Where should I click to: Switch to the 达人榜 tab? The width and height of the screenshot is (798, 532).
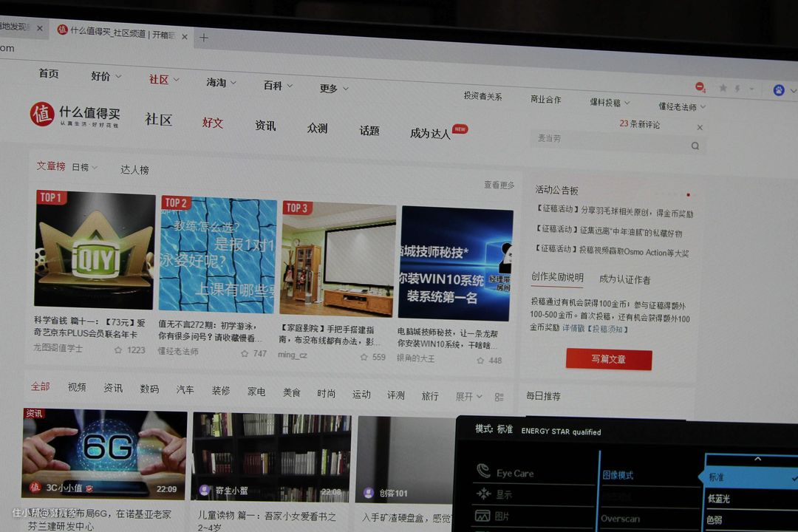(134, 170)
